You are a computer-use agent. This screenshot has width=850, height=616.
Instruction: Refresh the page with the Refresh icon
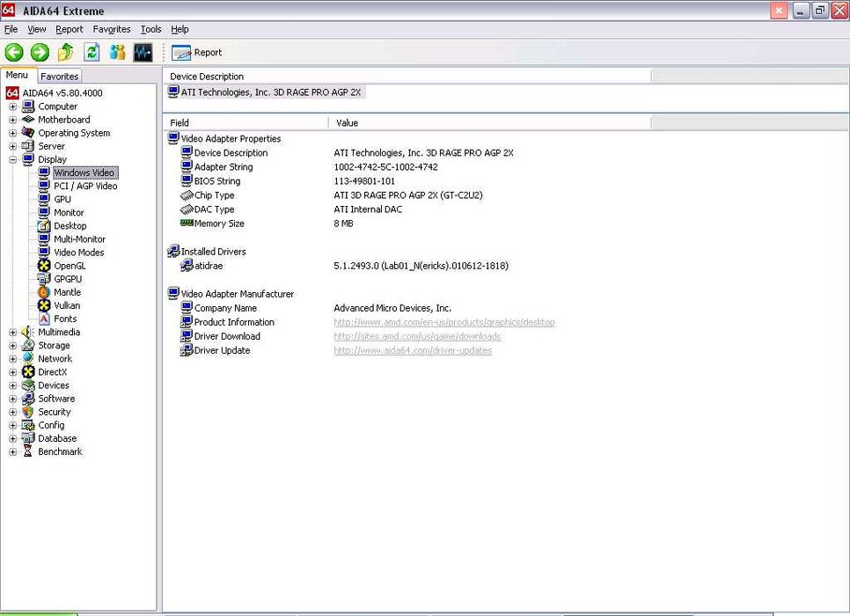[92, 53]
